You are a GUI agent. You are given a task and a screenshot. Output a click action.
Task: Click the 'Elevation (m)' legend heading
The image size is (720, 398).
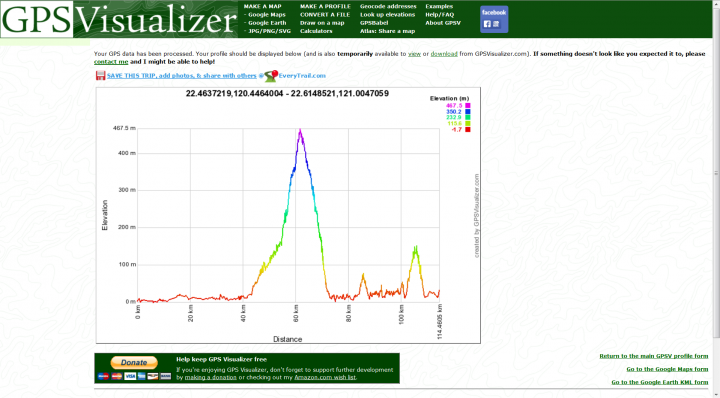pyautogui.click(x=450, y=98)
